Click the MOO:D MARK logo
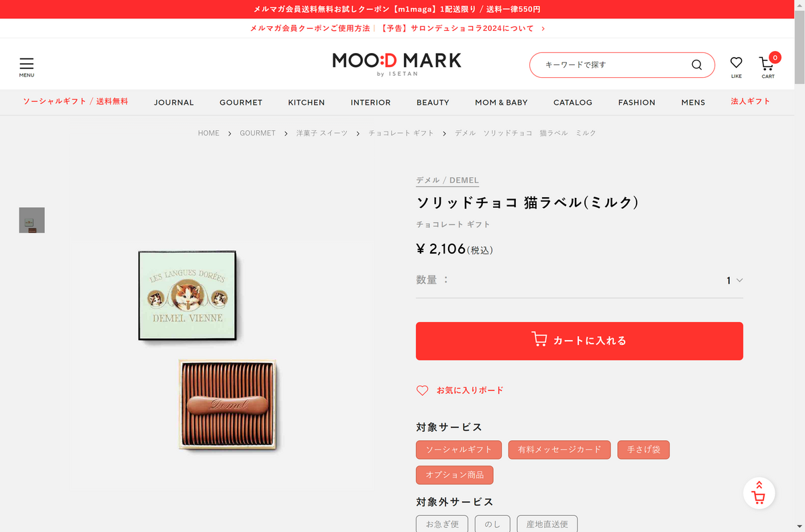This screenshot has height=532, width=805. coord(397,64)
